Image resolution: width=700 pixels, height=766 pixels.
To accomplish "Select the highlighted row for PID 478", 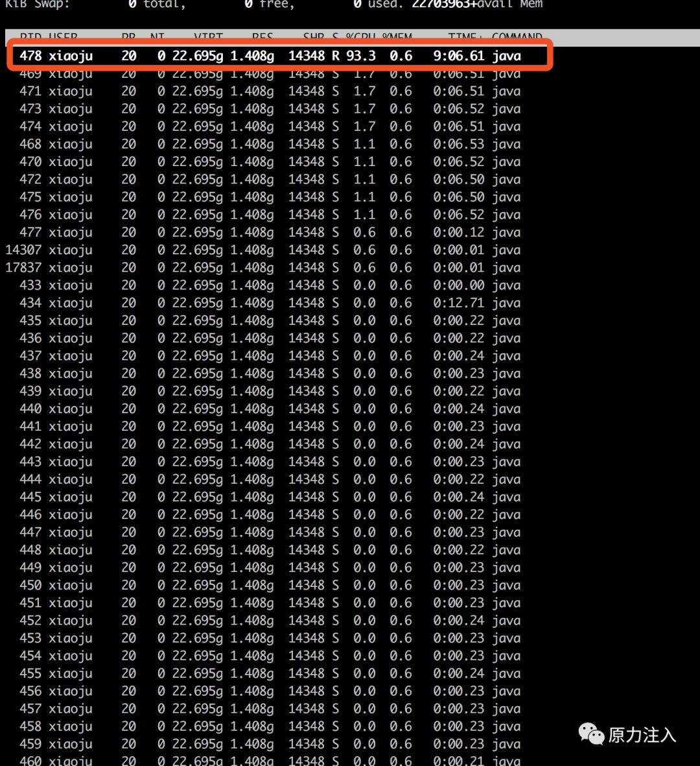I will click(x=279, y=56).
